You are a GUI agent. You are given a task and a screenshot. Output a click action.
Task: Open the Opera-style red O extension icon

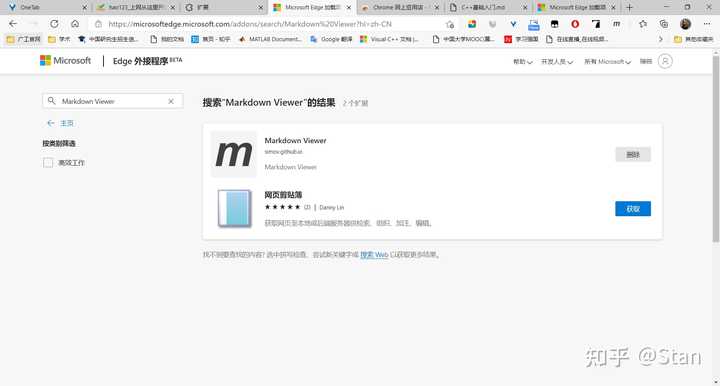coord(575,24)
